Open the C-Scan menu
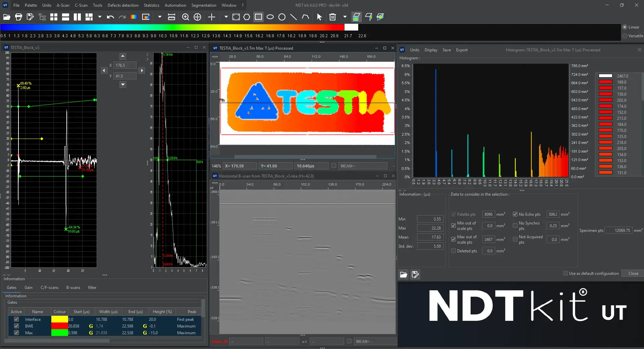This screenshot has height=349, width=644. (81, 5)
